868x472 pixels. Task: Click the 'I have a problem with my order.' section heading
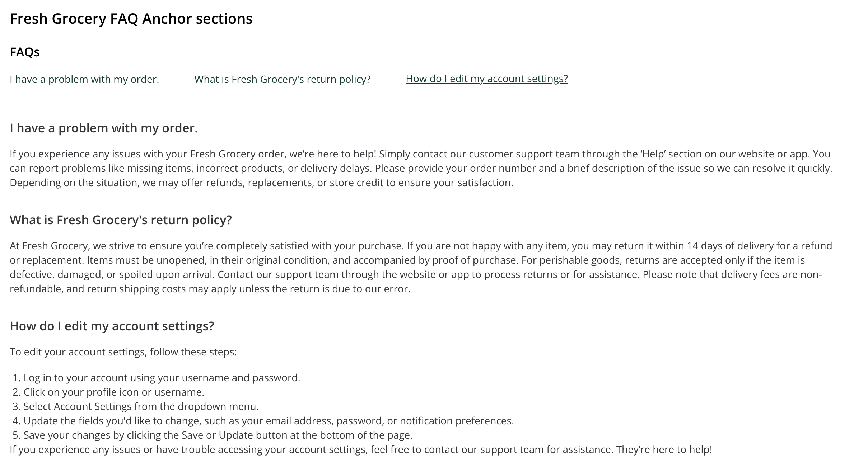104,128
